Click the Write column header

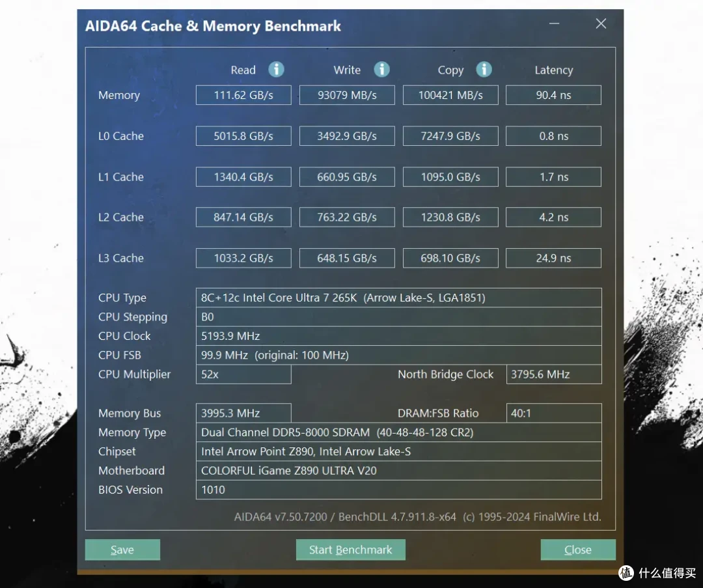[x=347, y=70]
